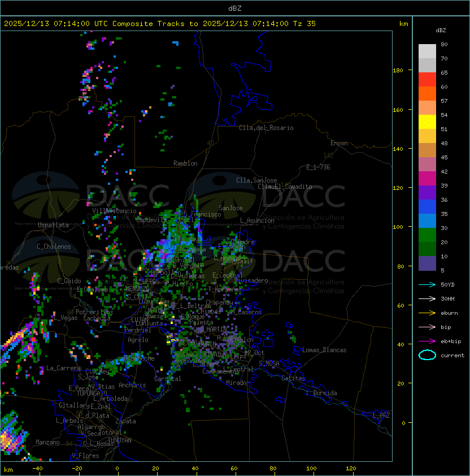Click the Cacheuta place label
This screenshot has height=476, width=470.
97,318
